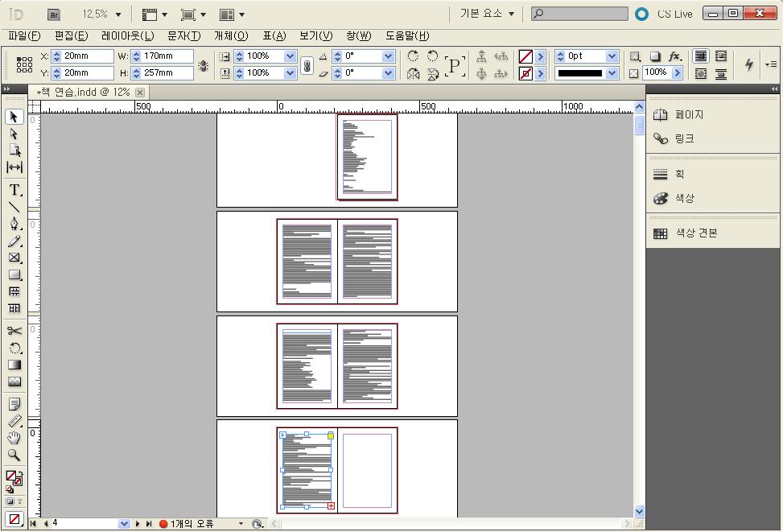
Task: Click the fill color swatch in control bar
Action: 525,56
